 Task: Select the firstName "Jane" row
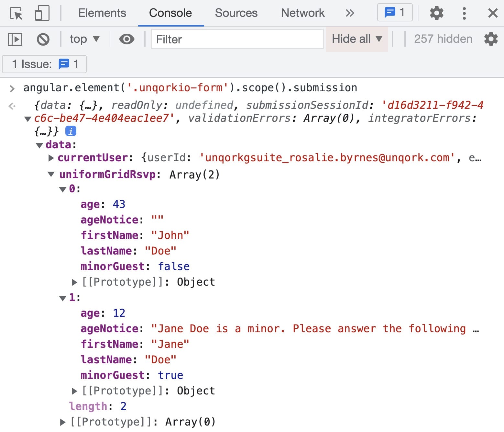point(135,344)
